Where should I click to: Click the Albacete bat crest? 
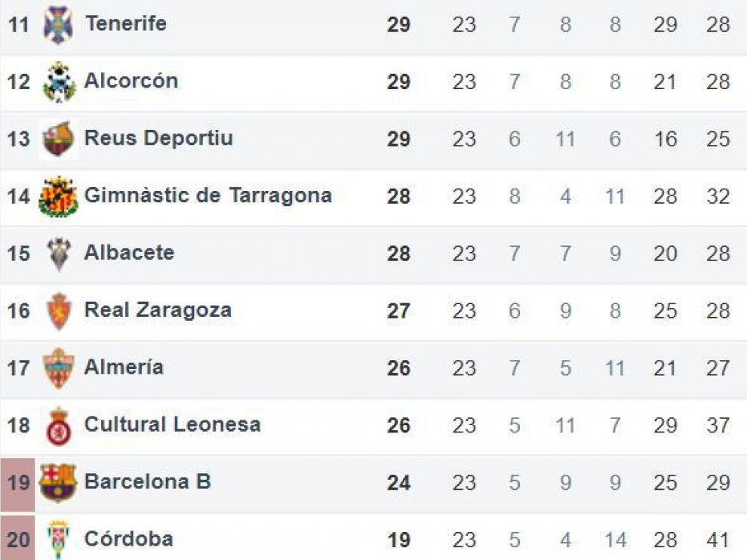point(59,254)
